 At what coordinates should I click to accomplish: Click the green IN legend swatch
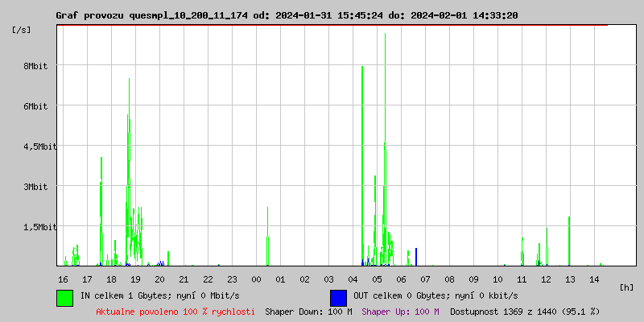pos(64,297)
